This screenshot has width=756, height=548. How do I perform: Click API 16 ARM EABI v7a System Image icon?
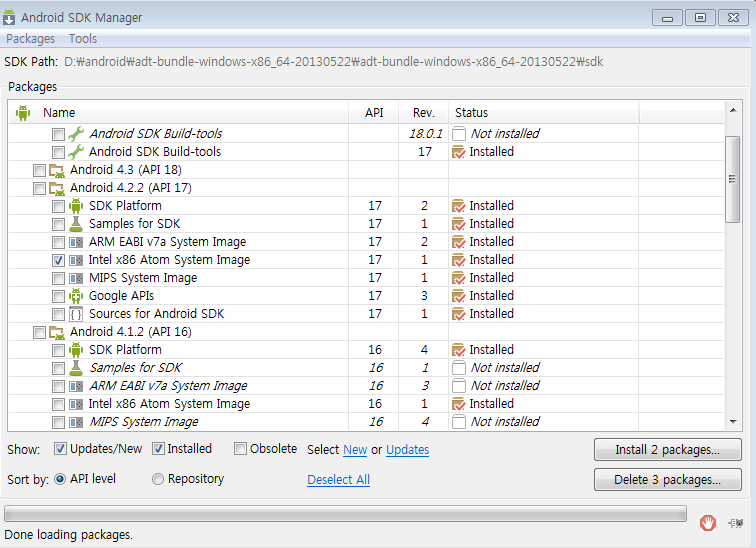[76, 386]
